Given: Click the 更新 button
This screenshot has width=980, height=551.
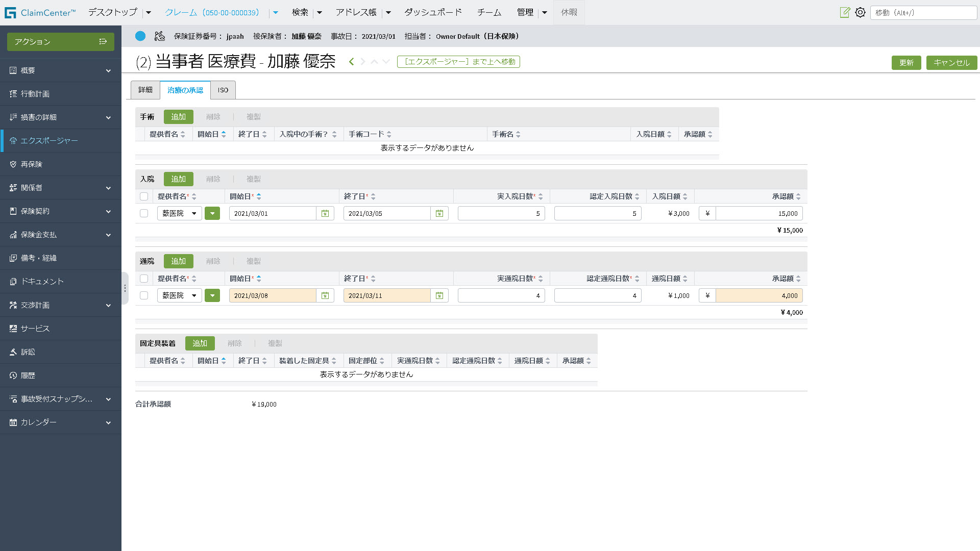Looking at the screenshot, I should (x=906, y=62).
